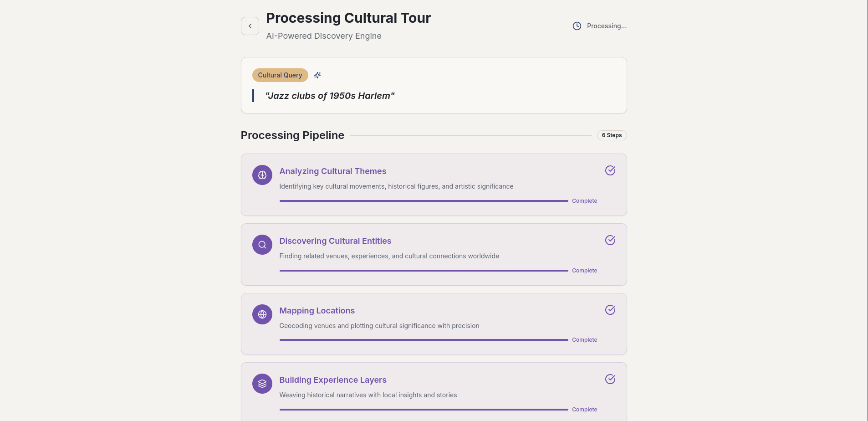Click the Jazz clubs of 1950s Harlem query
This screenshot has width=868, height=421.
coord(330,96)
